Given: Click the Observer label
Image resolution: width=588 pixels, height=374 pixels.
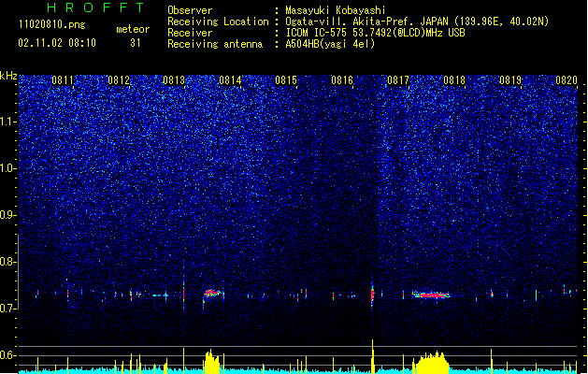Looking at the screenshot, I should point(190,10).
